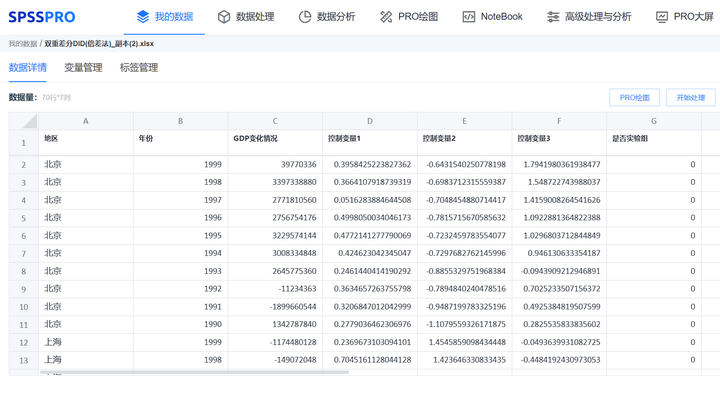Click the horizontal scrollbar under the table
The height and width of the screenshot is (395, 720).
pos(194,372)
